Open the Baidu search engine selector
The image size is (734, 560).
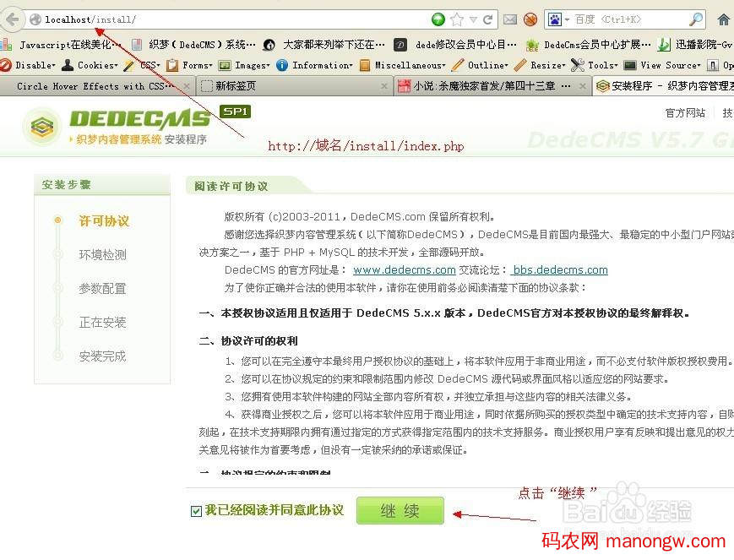(x=558, y=19)
